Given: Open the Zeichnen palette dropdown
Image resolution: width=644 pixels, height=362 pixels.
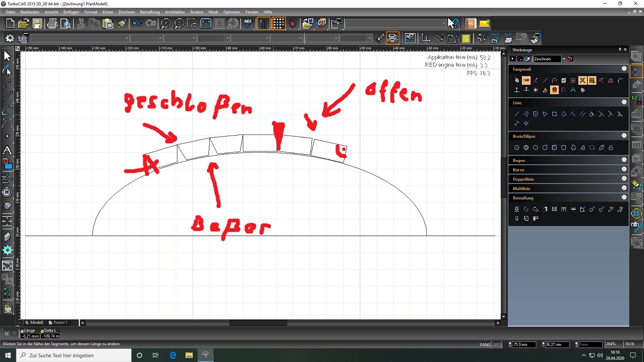Looking at the screenshot, I should 563,59.
